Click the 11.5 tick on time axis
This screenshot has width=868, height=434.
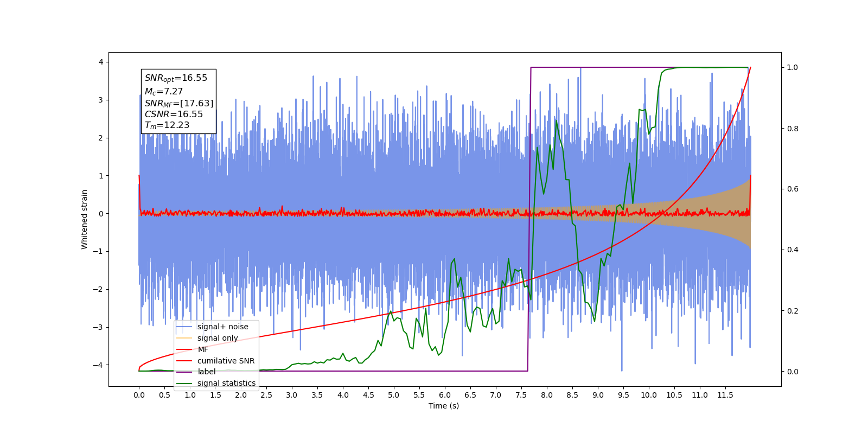point(725,395)
